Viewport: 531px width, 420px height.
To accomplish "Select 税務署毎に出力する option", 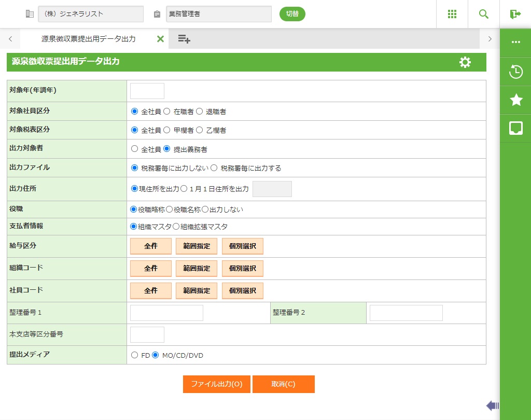I will coord(214,168).
